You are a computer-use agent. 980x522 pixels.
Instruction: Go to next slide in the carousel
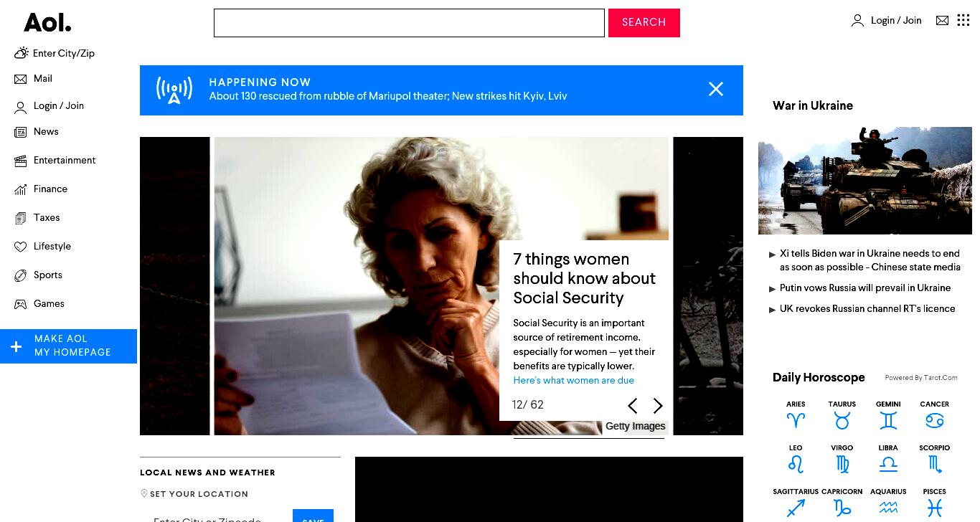[x=658, y=406]
